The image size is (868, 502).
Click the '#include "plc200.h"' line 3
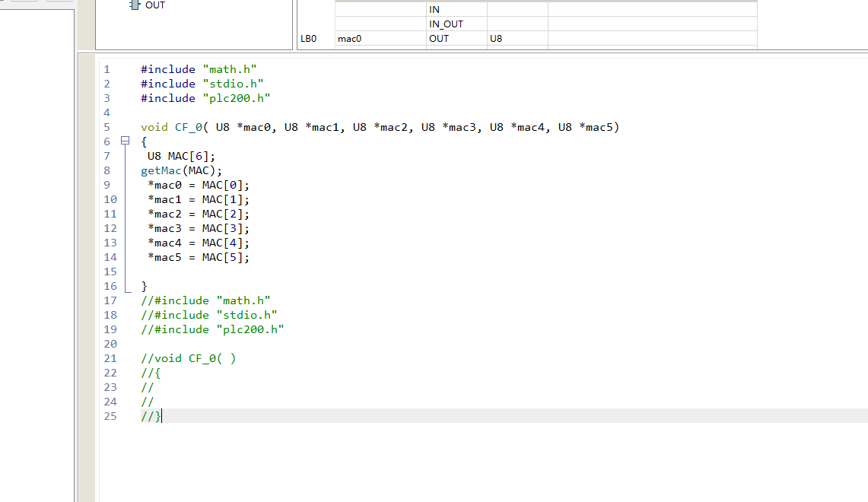205,99
